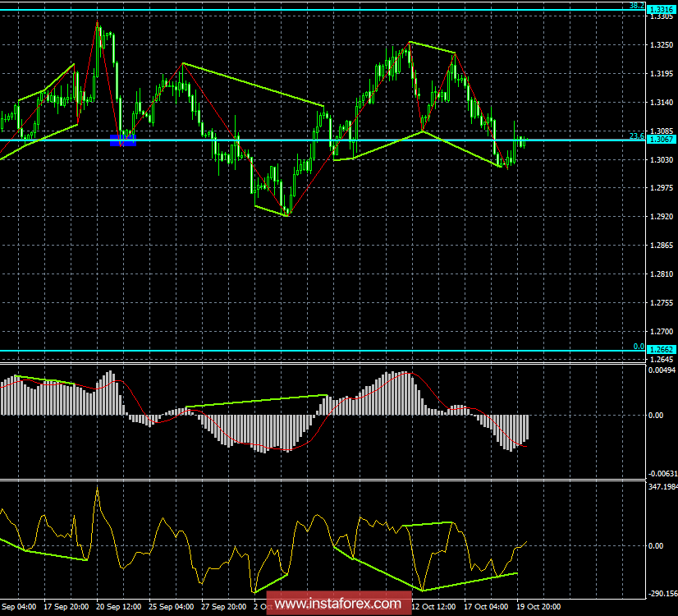The width and height of the screenshot is (678, 616).
Task: Select the blue rectangle marker on the price line
Action: pyautogui.click(x=121, y=140)
